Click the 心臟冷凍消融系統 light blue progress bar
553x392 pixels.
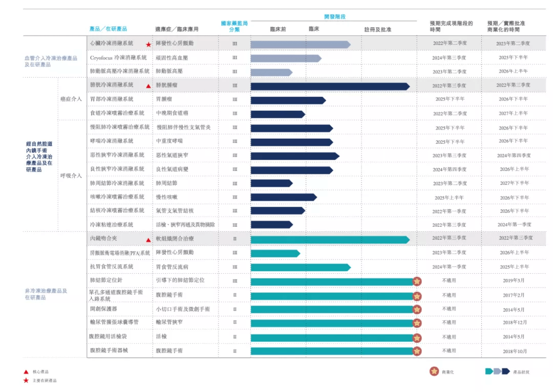click(x=301, y=45)
